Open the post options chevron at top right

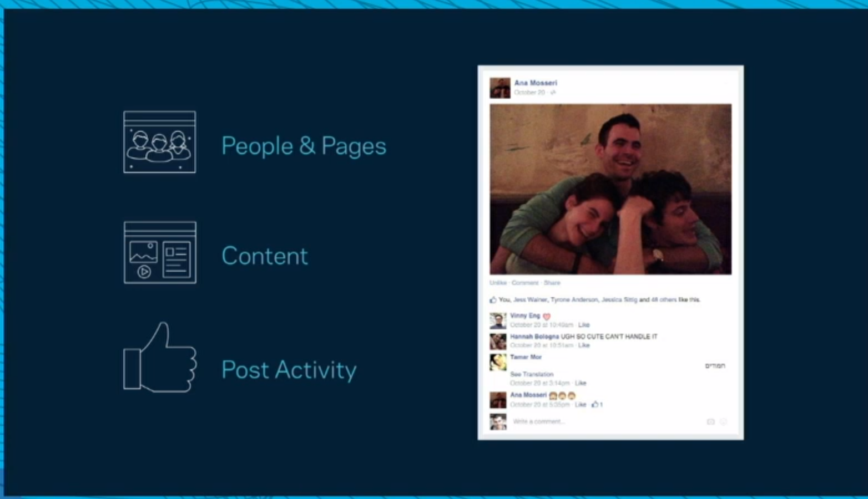click(726, 83)
